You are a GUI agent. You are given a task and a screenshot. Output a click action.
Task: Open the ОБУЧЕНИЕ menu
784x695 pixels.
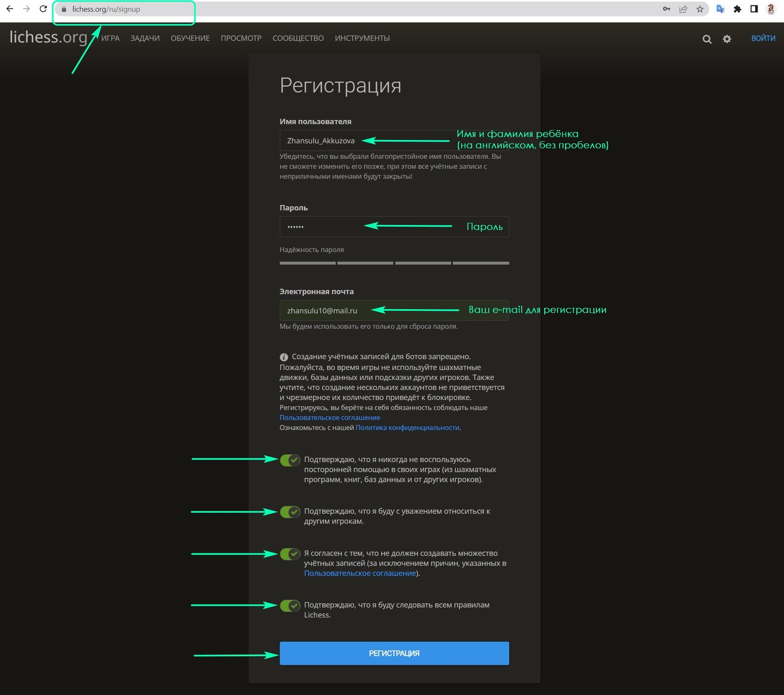point(190,38)
